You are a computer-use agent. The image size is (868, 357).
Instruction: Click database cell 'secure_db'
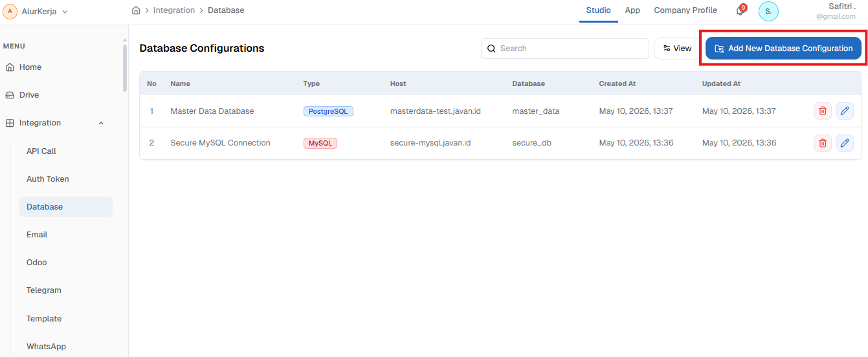pos(532,143)
